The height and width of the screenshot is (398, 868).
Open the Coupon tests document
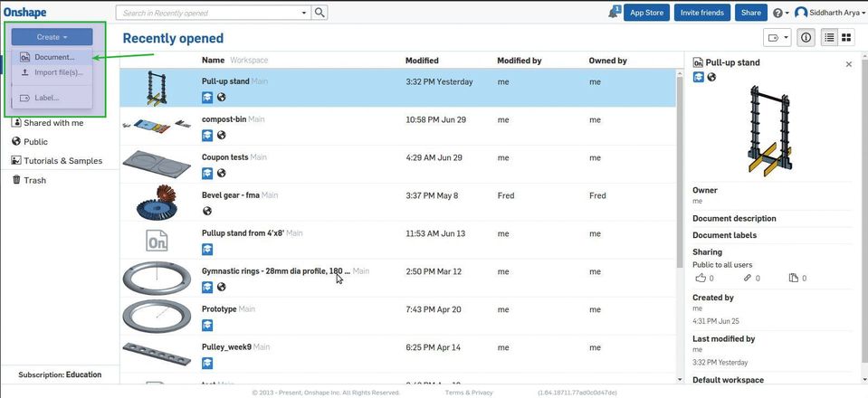[x=224, y=157]
